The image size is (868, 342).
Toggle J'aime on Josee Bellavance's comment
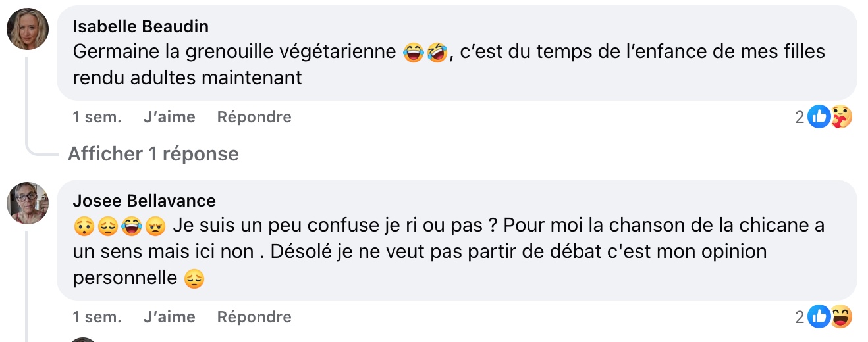pos(169,317)
